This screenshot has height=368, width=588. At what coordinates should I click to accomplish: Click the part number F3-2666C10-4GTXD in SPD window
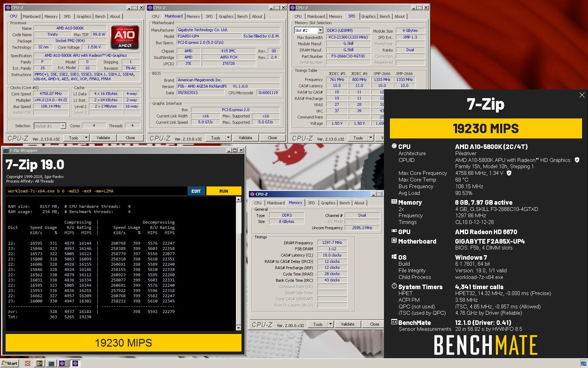click(x=348, y=56)
